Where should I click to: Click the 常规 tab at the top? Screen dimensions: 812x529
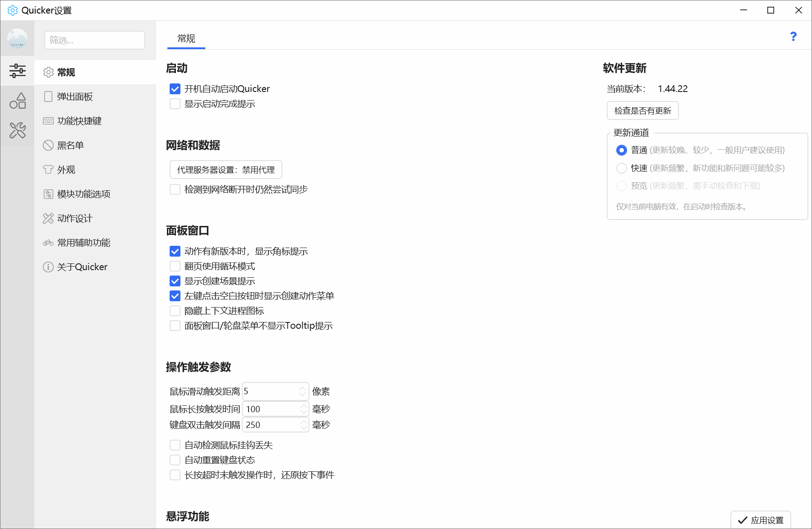coord(186,39)
